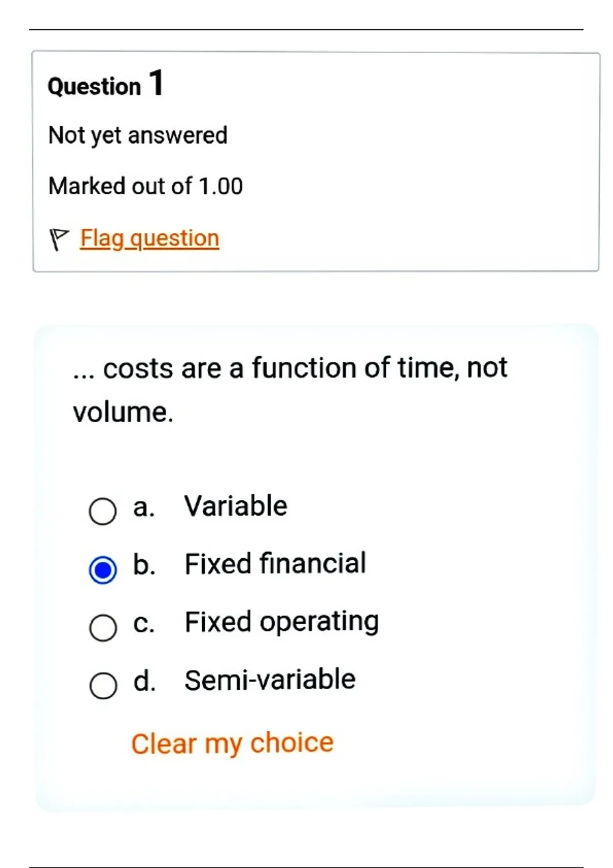Pick the radio button for option d
This screenshot has height=868, width=613.
tap(103, 685)
